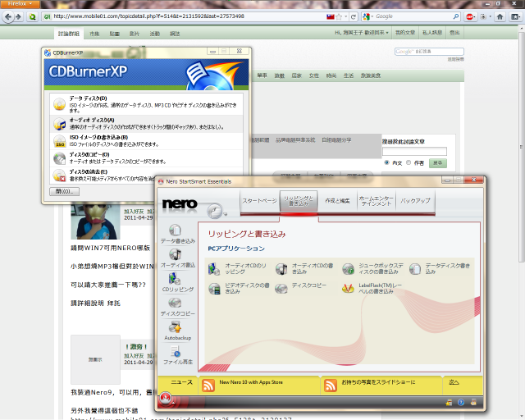Click Nero status bar rightmost disc icon

[x=473, y=402]
